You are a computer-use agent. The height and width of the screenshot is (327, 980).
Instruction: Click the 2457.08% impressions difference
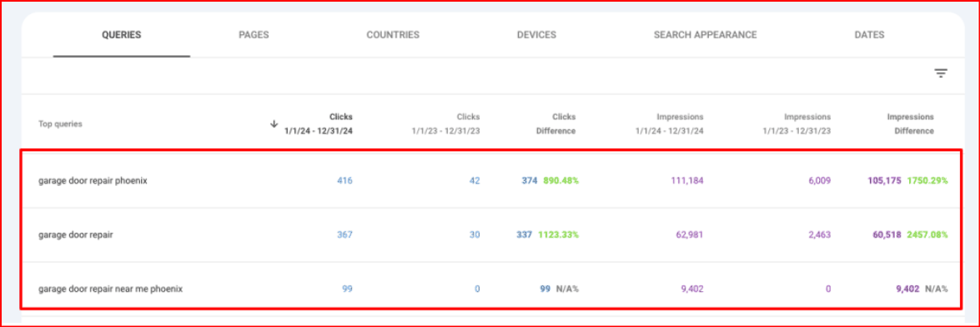click(927, 235)
